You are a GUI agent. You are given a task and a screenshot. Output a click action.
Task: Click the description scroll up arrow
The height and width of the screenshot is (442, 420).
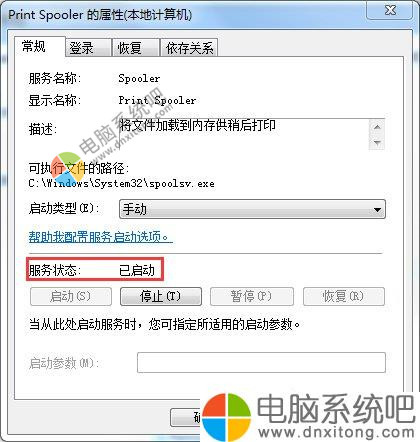point(377,127)
